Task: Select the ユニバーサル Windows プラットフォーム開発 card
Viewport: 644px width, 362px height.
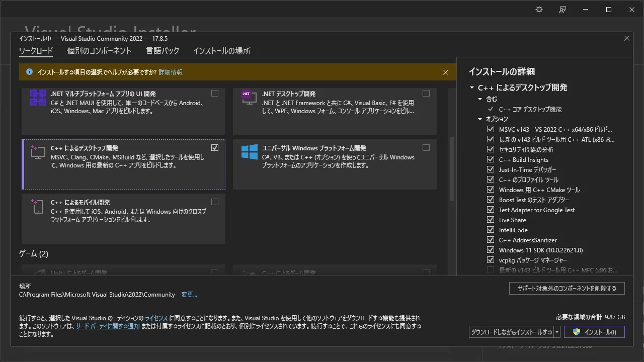Action: pos(335,164)
